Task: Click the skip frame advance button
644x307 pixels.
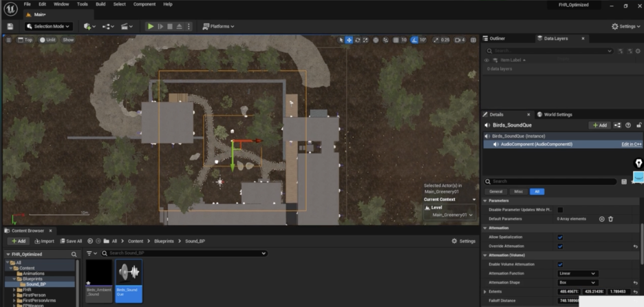Action: click(x=160, y=26)
